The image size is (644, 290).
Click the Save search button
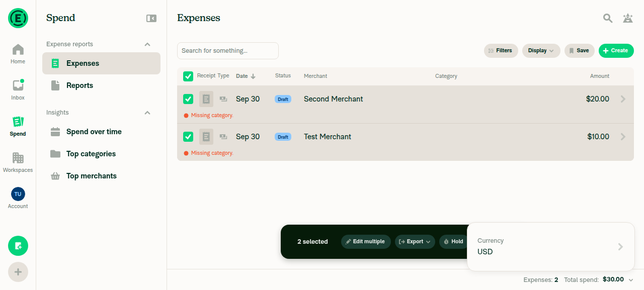point(579,51)
